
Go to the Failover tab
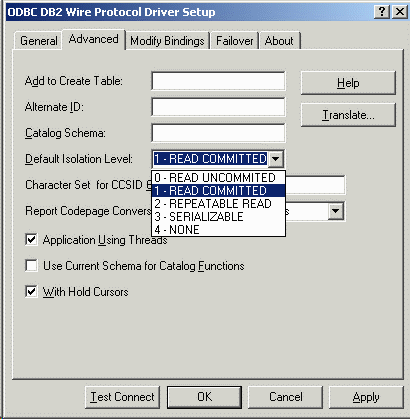click(235, 41)
